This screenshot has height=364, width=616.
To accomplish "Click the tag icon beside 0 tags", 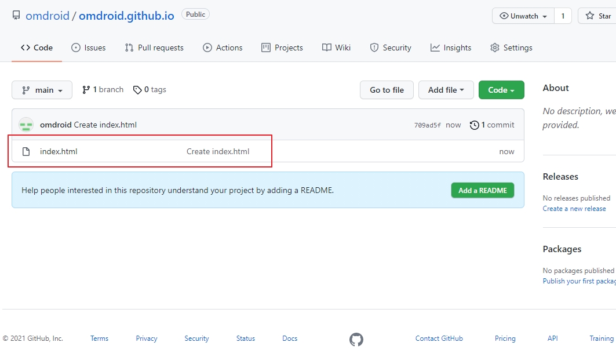I will click(x=137, y=90).
